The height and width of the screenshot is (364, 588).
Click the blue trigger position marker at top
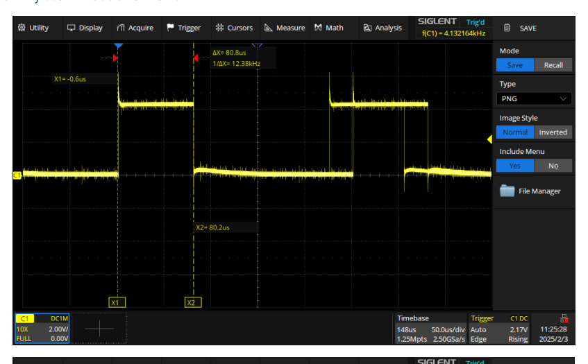[x=119, y=46]
